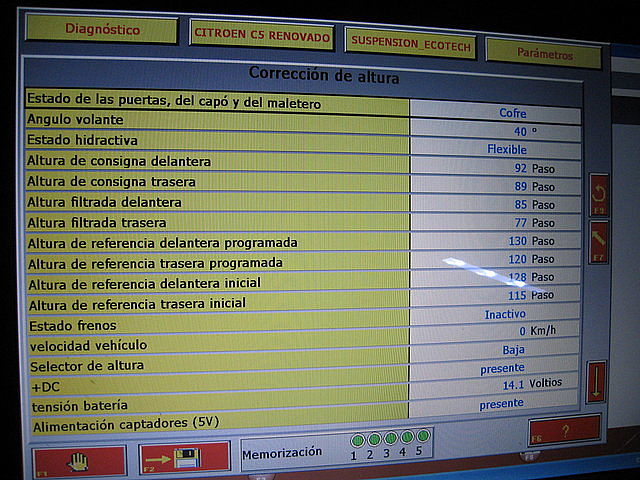This screenshot has width=640, height=480.
Task: Click the F9 return arrow button
Action: point(598,193)
